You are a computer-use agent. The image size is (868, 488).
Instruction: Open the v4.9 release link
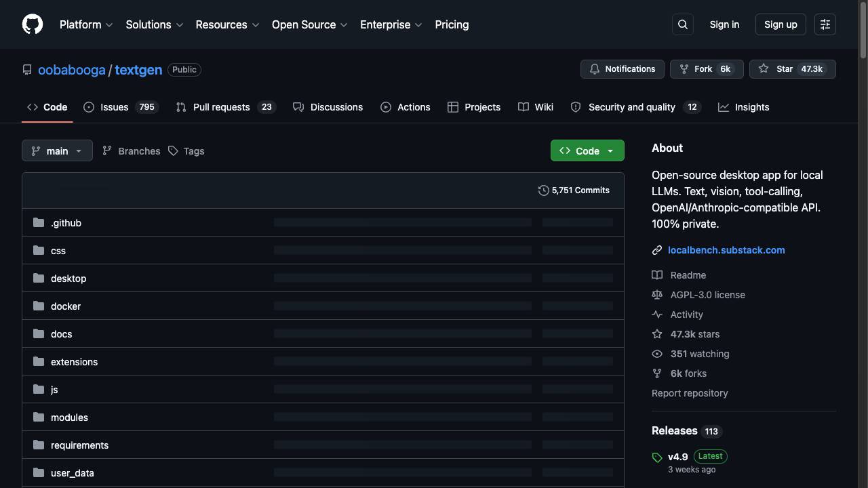click(677, 457)
